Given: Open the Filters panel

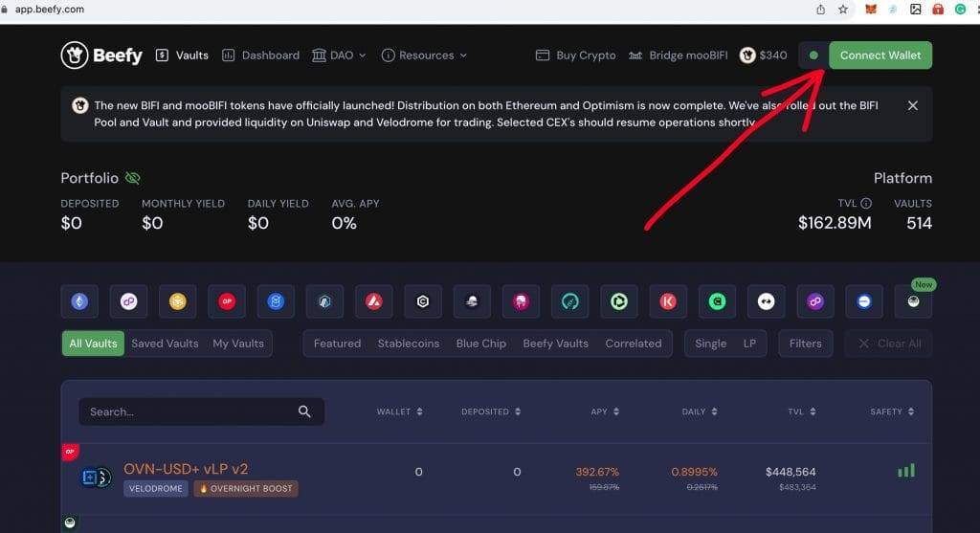Looking at the screenshot, I should (805, 344).
